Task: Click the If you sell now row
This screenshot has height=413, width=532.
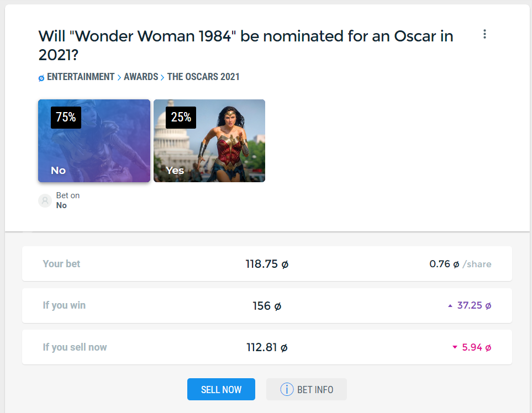Action: 267,347
